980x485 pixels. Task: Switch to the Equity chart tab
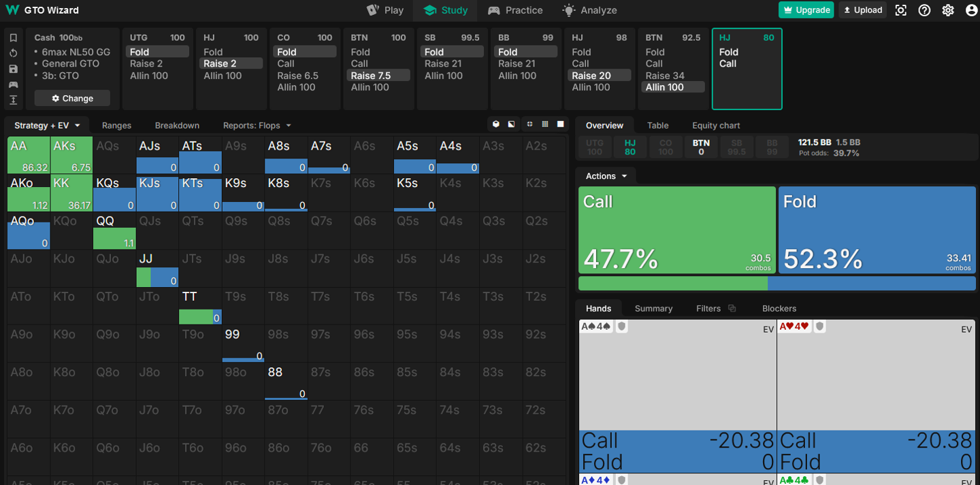pos(715,125)
